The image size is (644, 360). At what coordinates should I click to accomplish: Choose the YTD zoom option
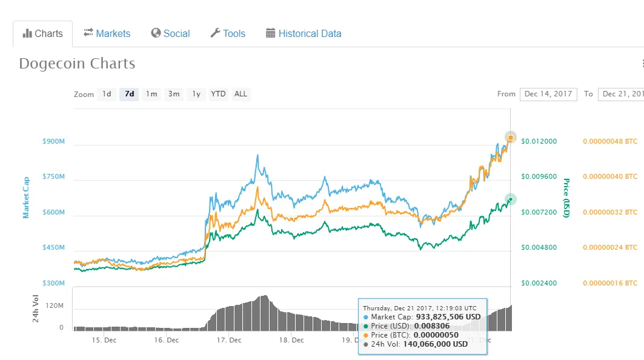218,94
